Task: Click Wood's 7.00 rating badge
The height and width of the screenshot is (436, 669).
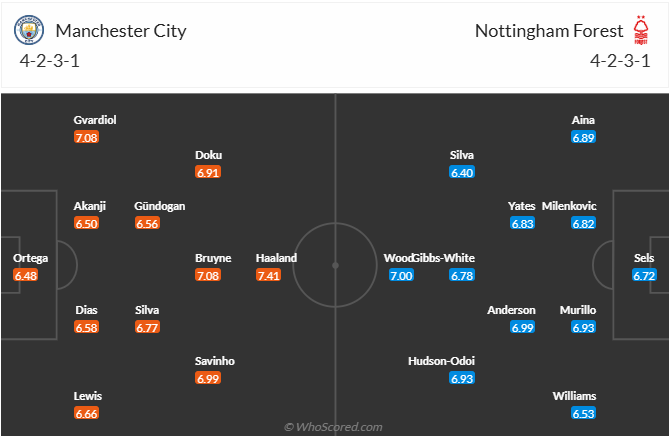Action: pos(401,275)
